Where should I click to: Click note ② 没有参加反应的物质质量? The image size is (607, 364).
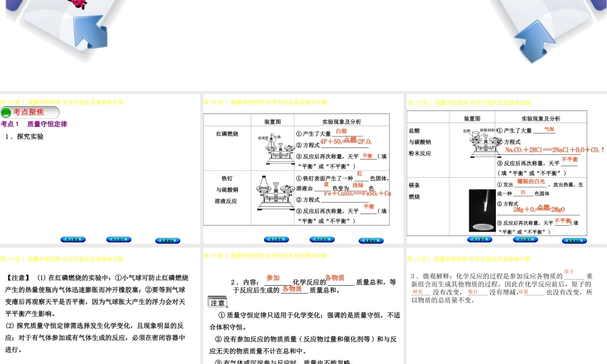[x=303, y=345]
